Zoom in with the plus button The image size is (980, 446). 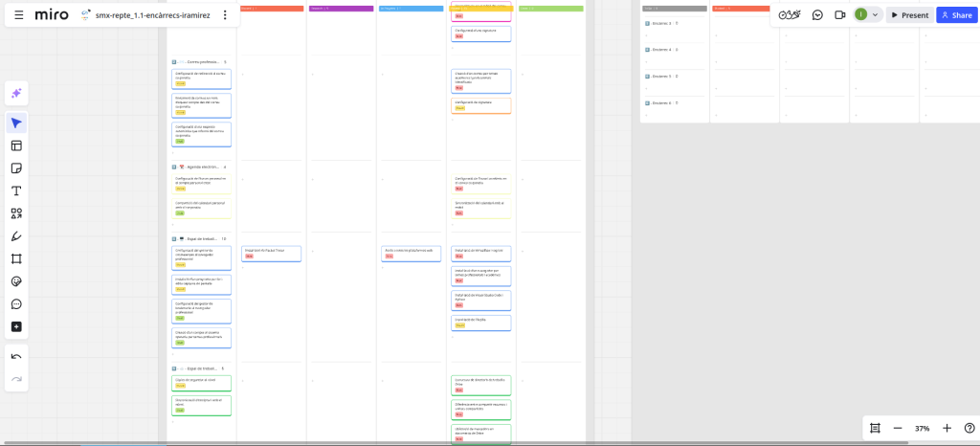947,428
